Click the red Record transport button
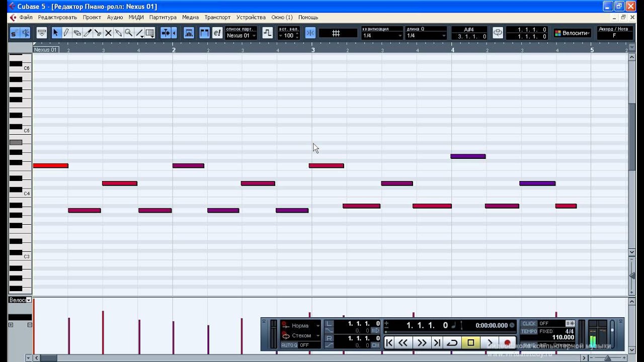The width and height of the screenshot is (644, 362). click(508, 343)
